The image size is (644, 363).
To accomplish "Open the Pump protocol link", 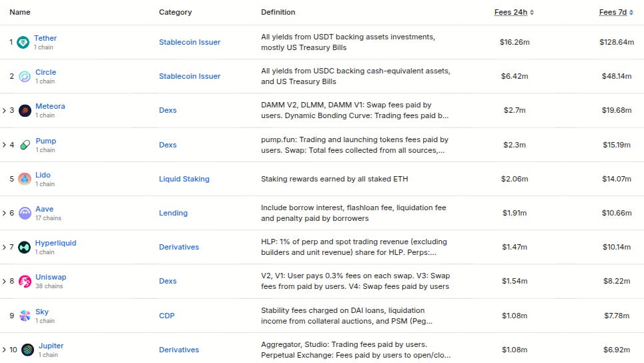I will pos(45,141).
